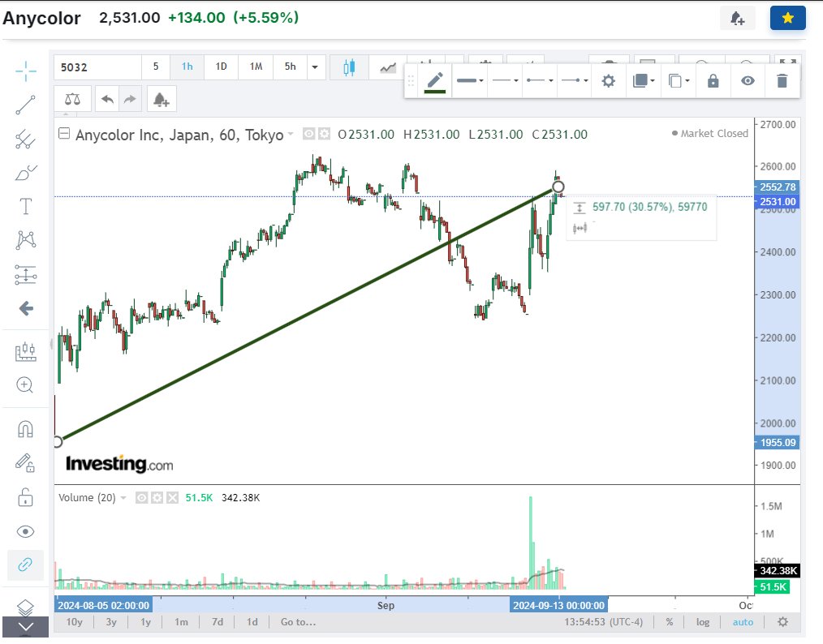The width and height of the screenshot is (823, 644).
Task: Open the line thickness dropdown
Action: pos(470,81)
